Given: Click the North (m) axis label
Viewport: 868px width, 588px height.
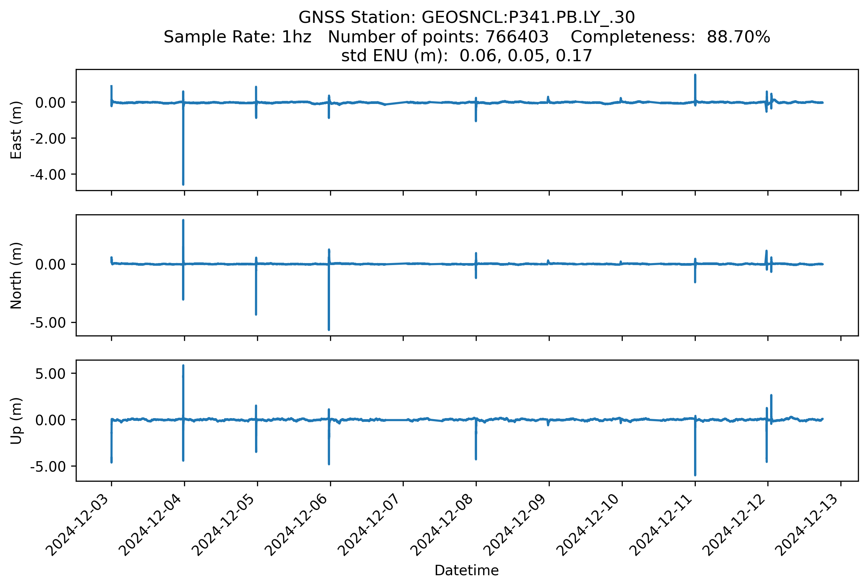Looking at the screenshot, I should pos(16,275).
